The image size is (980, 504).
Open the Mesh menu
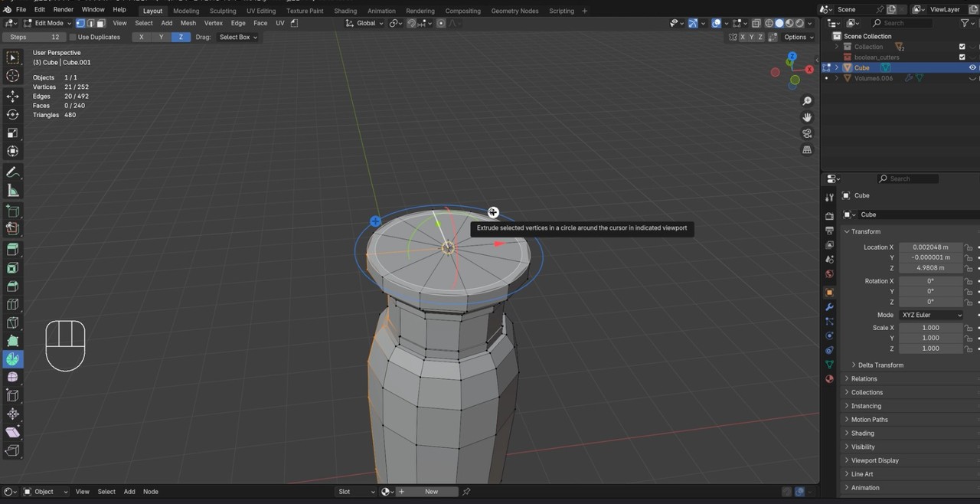pyautogui.click(x=188, y=23)
